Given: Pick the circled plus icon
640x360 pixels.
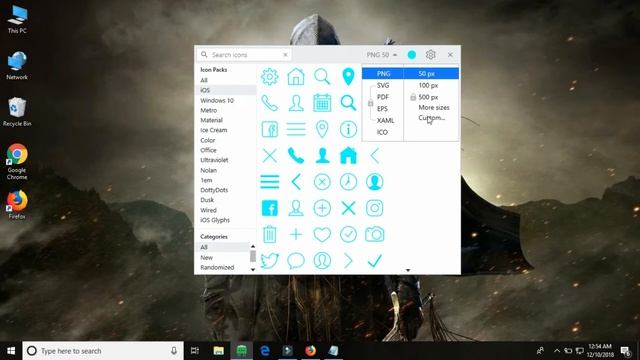Looking at the screenshot, I should tap(322, 208).
